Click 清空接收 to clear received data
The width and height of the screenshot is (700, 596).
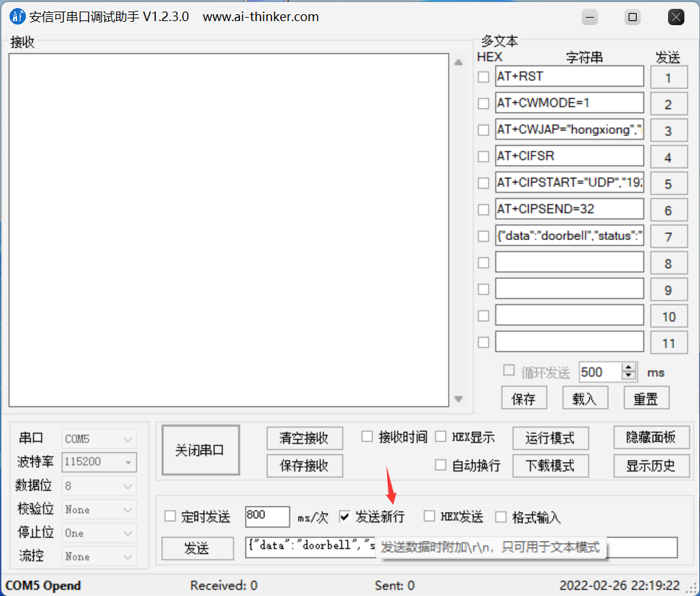(304, 438)
